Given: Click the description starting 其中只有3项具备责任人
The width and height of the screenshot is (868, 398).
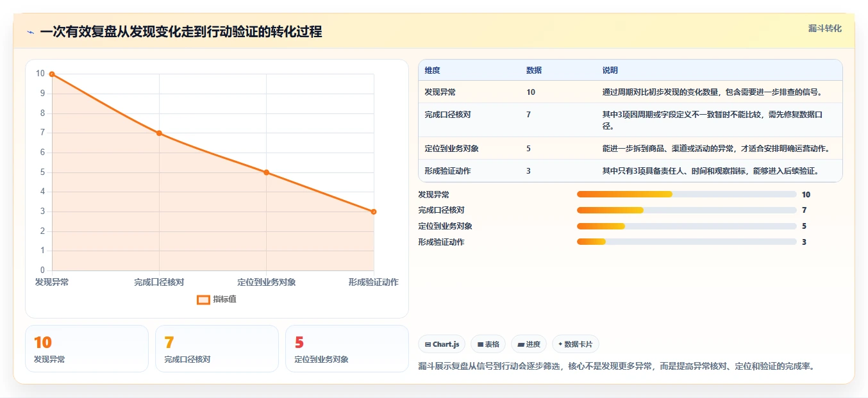Looking at the screenshot, I should coord(711,171).
